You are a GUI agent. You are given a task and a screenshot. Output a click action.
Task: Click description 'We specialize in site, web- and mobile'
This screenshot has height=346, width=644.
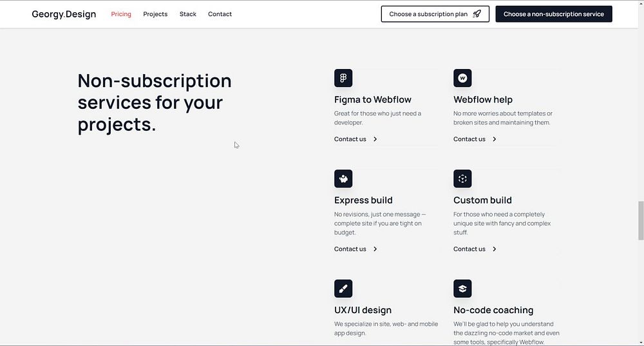pyautogui.click(x=386, y=329)
